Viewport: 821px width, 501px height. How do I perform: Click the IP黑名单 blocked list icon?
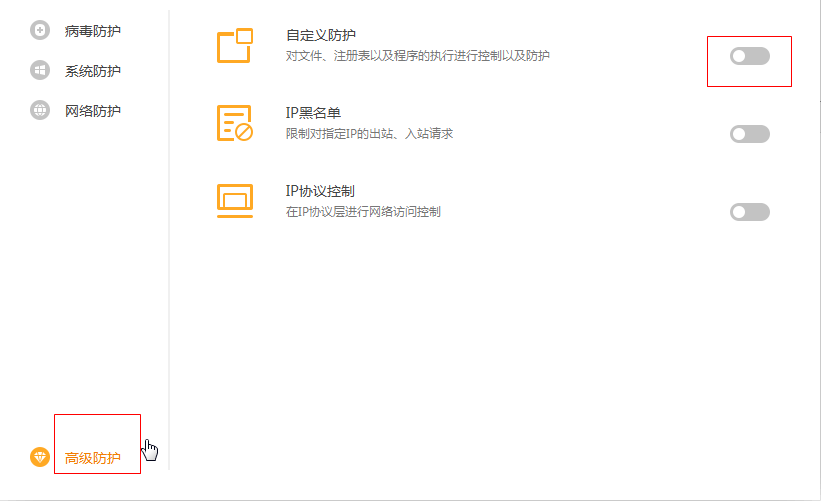tap(235, 123)
